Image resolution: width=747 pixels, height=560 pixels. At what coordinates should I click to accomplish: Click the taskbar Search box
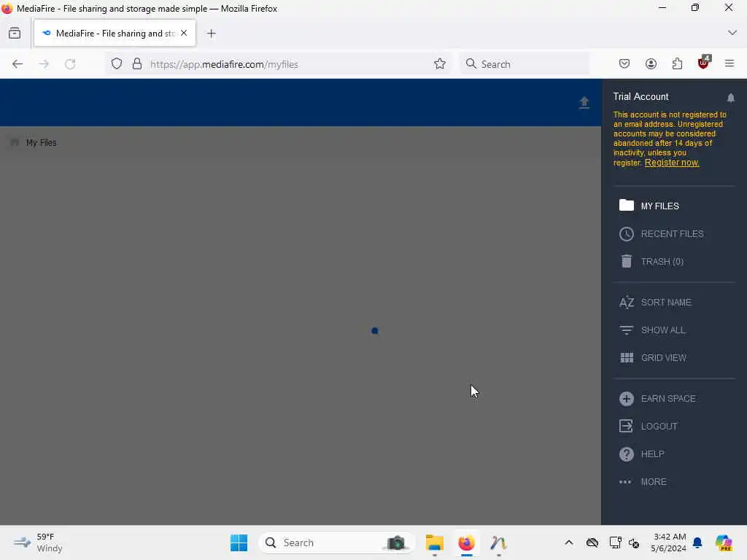coord(337,542)
